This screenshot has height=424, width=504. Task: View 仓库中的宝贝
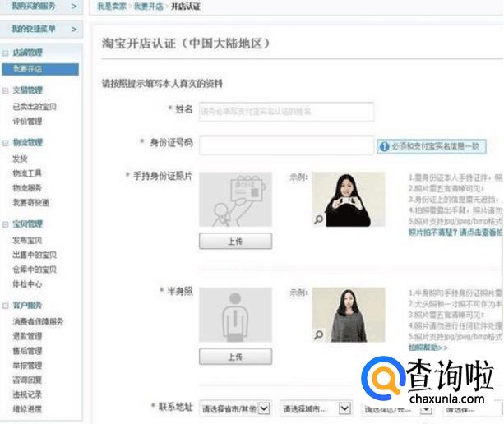[35, 270]
